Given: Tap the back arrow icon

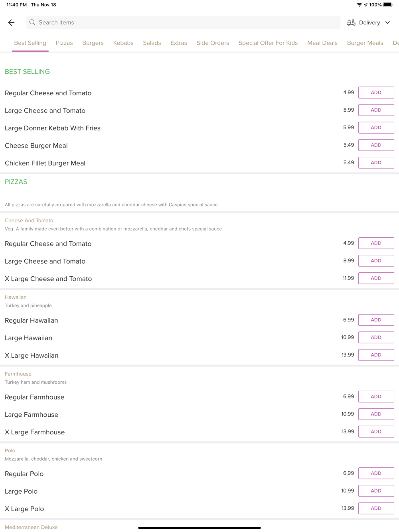Looking at the screenshot, I should tap(11, 23).
